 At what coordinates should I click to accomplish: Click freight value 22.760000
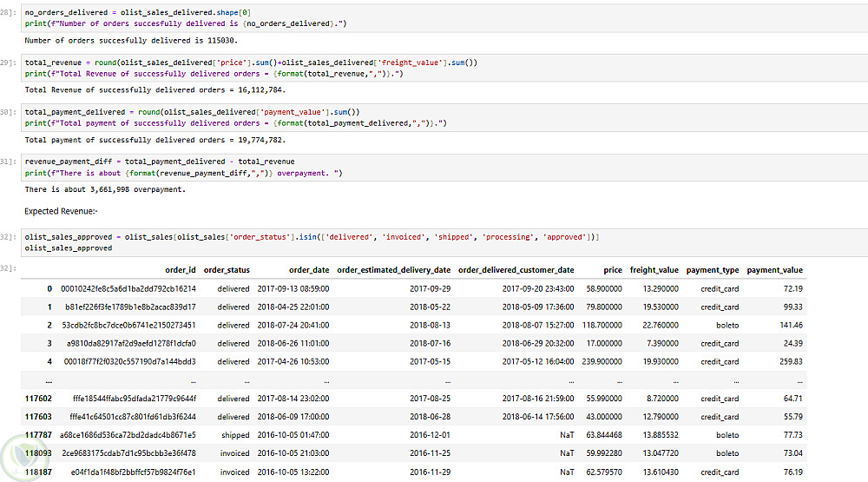[661, 325]
